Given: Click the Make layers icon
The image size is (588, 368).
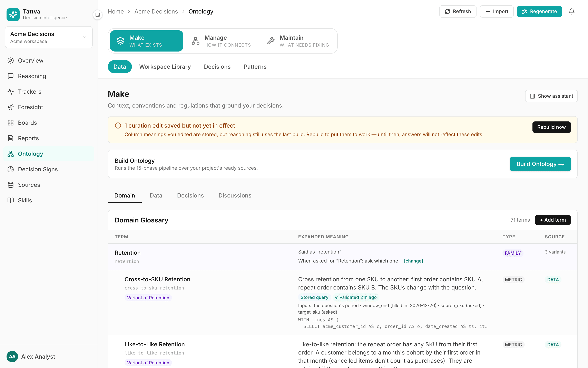Looking at the screenshot, I should 120,41.
